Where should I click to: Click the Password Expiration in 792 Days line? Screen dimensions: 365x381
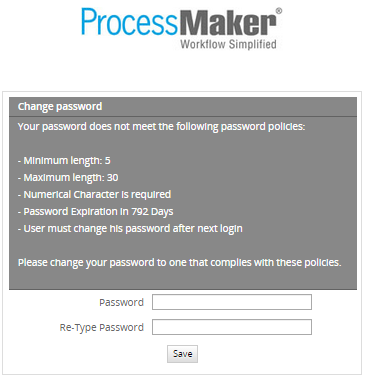point(96,212)
